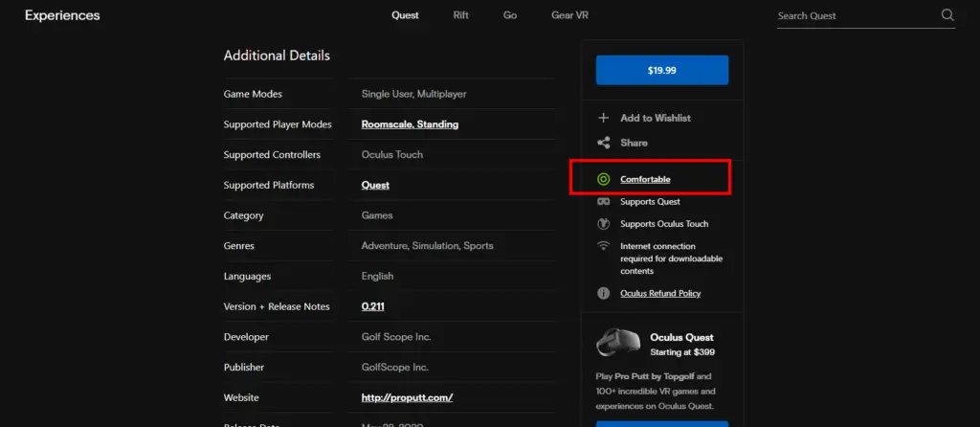The width and height of the screenshot is (980, 427).
Task: Click the headset icon beside Supports Quest
Action: click(603, 202)
